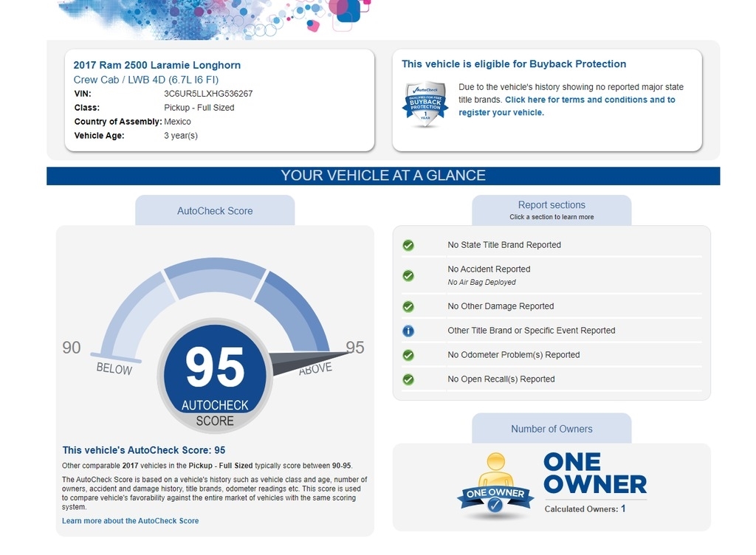This screenshot has width=756, height=555.
Task: Click the VIN number 3C6UR5LLXHG536267
Action: 208,94
